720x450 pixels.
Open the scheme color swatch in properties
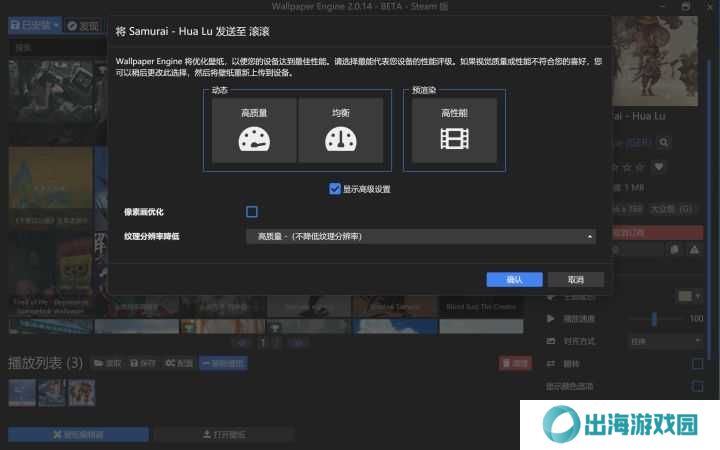tap(690, 296)
